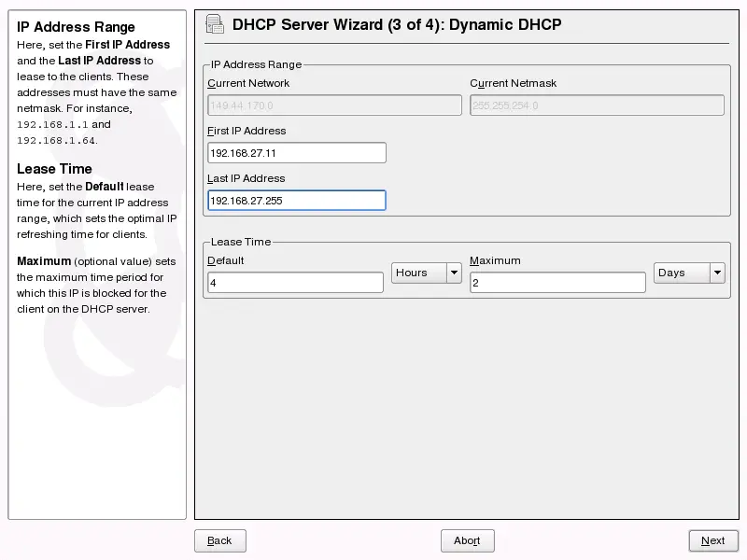Go back with the Back button
Image resolution: width=747 pixels, height=560 pixels.
pos(219,540)
